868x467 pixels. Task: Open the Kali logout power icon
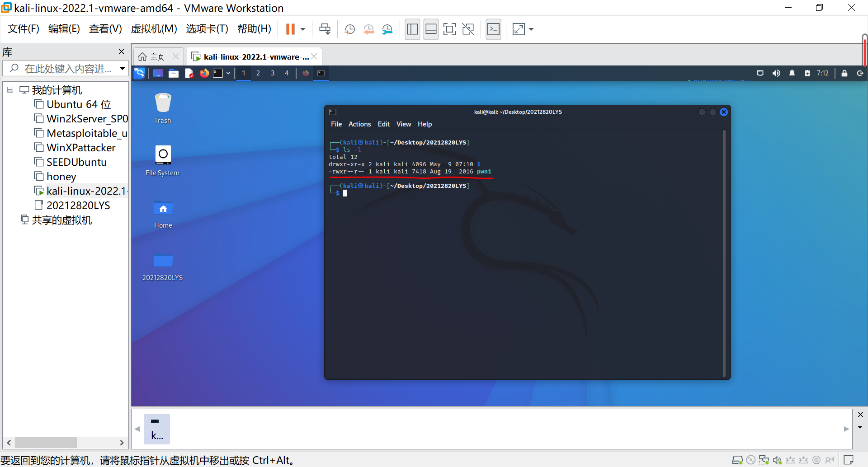click(x=860, y=73)
